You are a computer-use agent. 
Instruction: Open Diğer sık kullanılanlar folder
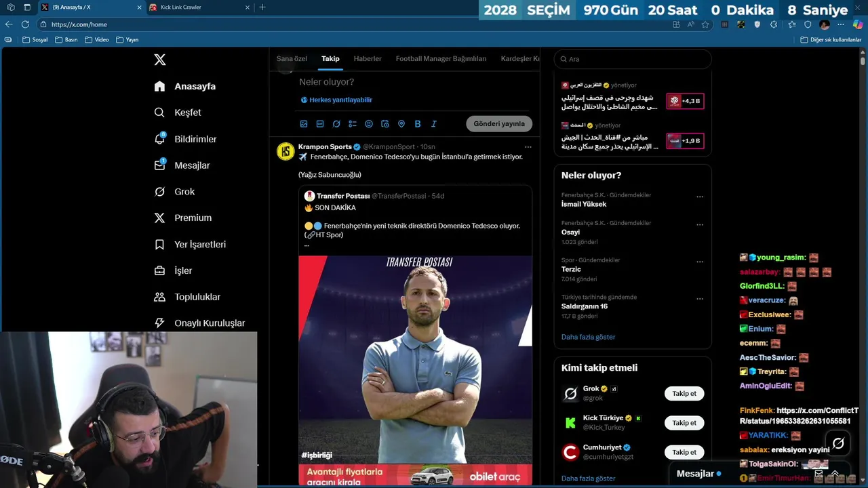831,40
